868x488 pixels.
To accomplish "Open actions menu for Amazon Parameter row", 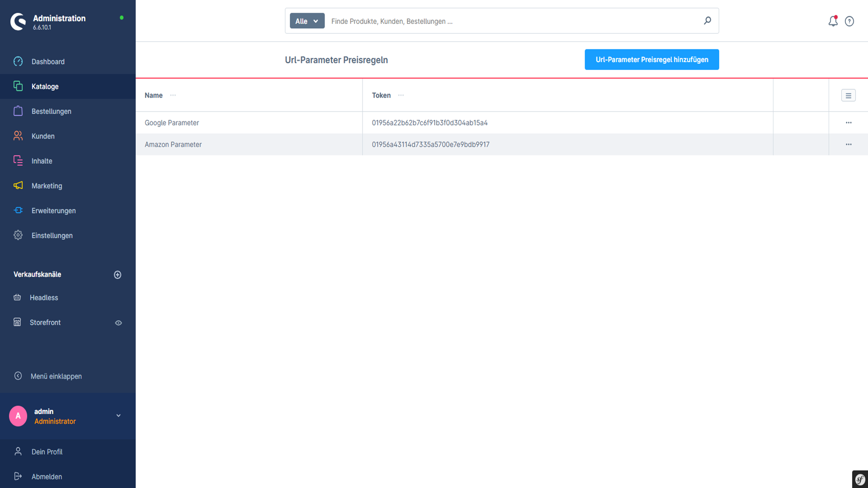I will coord(849,145).
